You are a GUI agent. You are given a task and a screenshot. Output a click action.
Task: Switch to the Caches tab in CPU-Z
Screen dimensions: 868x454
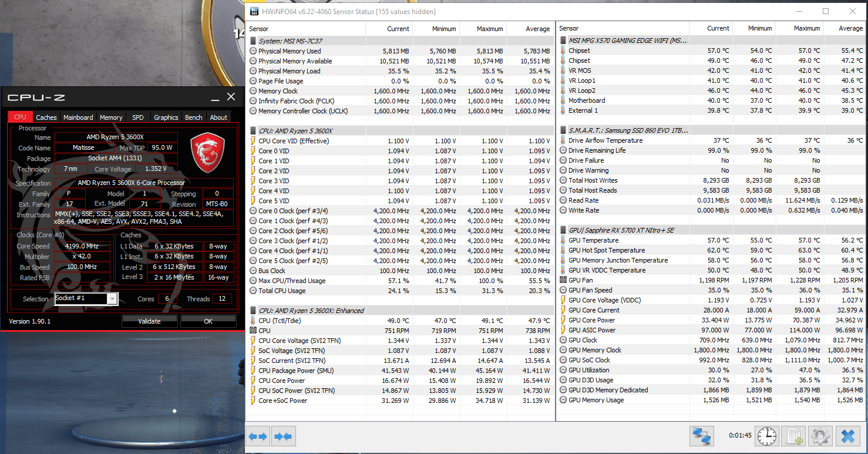46,117
